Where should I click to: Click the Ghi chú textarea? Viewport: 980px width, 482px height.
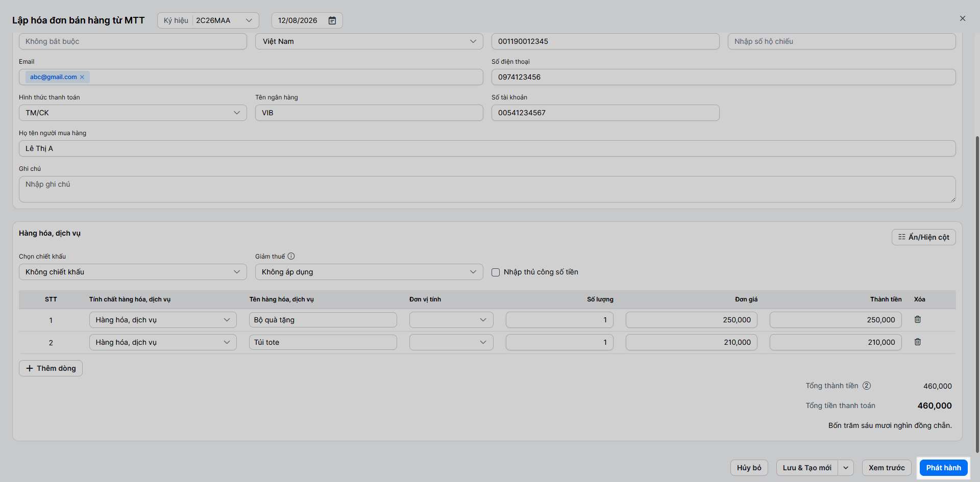[x=487, y=189]
